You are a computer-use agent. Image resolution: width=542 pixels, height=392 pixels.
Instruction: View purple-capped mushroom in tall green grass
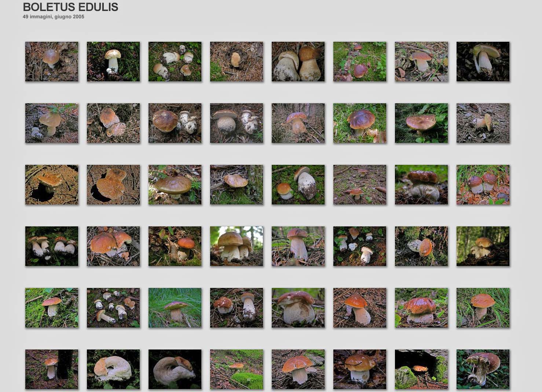(175, 308)
